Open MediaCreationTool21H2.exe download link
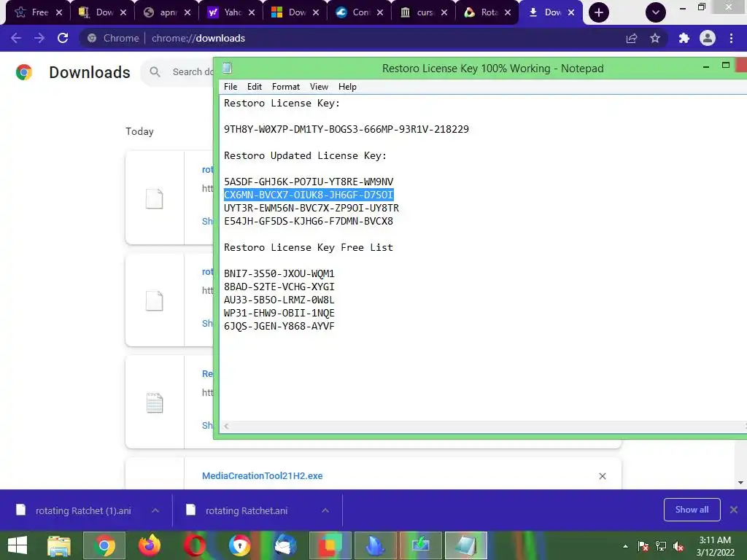Screen dimensions: 747x560 pyautogui.click(x=262, y=475)
